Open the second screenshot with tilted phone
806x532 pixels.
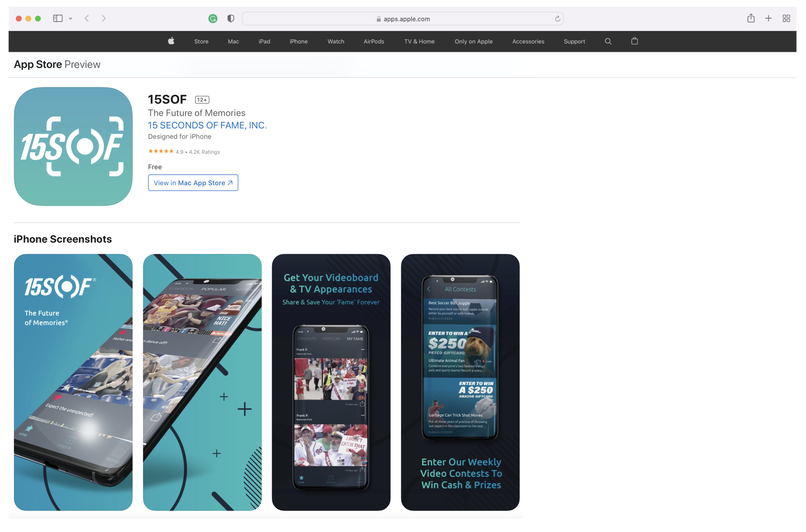point(202,382)
